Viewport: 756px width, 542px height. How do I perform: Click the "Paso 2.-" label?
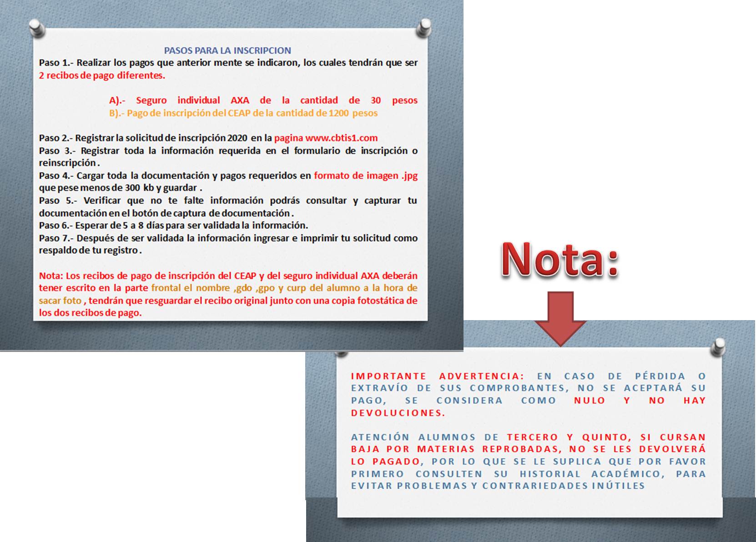coord(55,138)
